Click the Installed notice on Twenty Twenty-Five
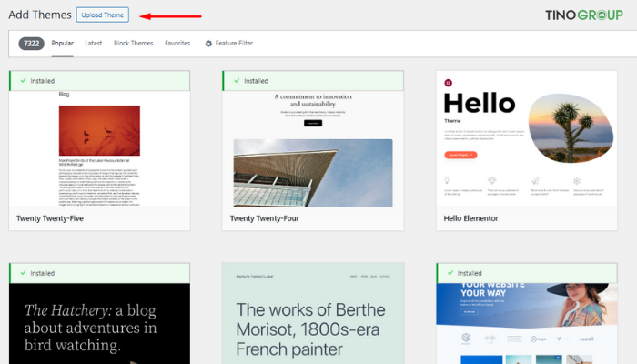This screenshot has width=637, height=364. coord(99,81)
